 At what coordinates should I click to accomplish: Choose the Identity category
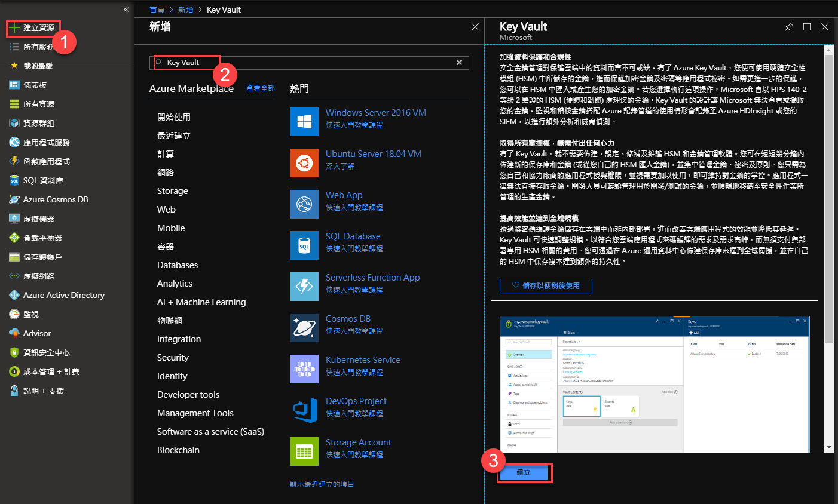coord(172,376)
